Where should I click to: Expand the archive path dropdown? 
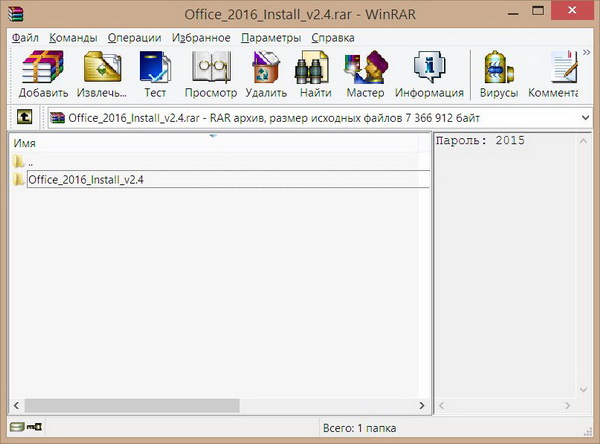(585, 117)
